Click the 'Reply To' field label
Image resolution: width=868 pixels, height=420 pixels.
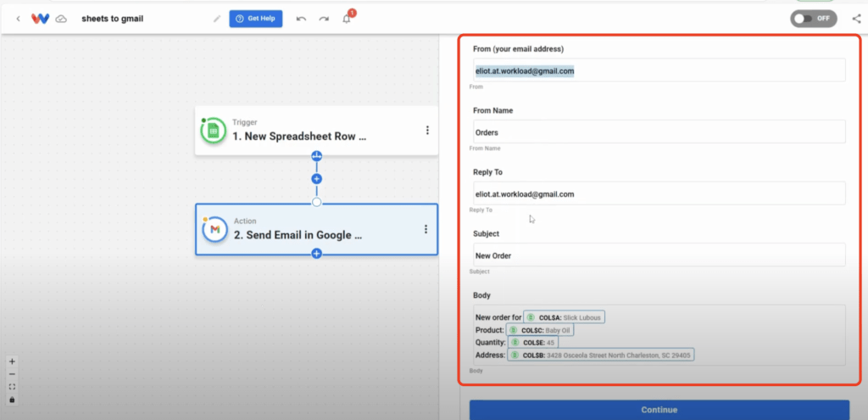[x=487, y=172]
